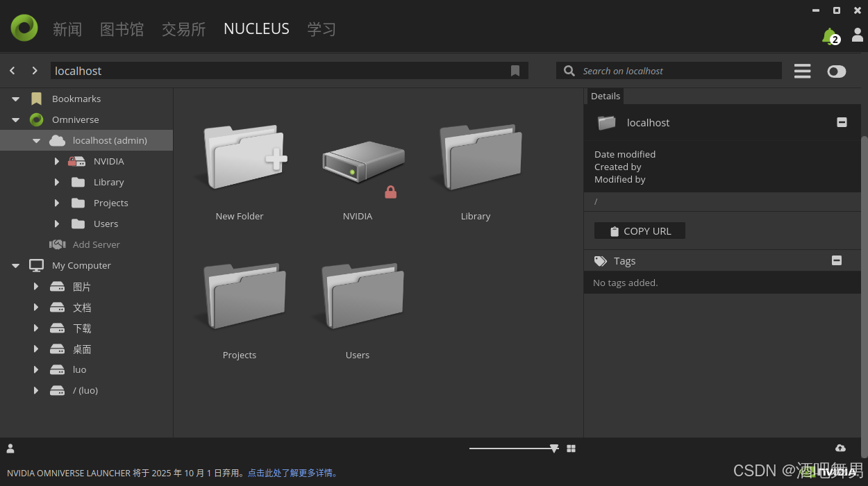Click the Omniverse logo icon

click(x=24, y=28)
